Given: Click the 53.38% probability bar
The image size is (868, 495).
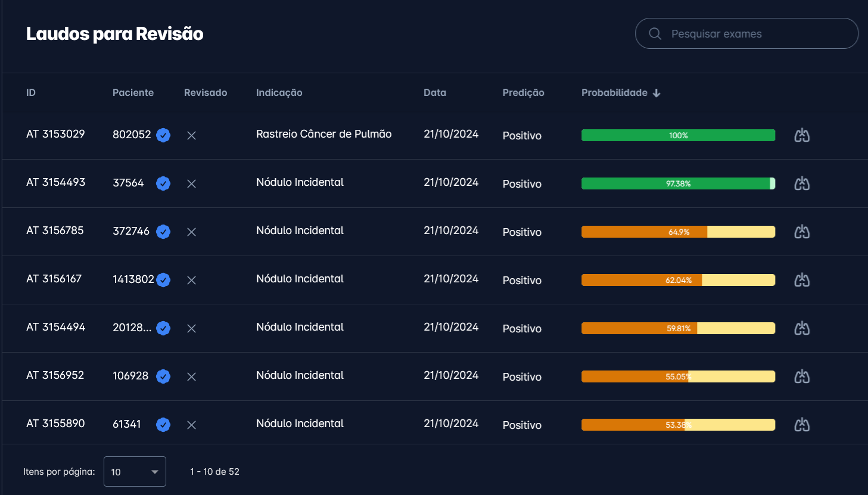Looking at the screenshot, I should [x=678, y=425].
